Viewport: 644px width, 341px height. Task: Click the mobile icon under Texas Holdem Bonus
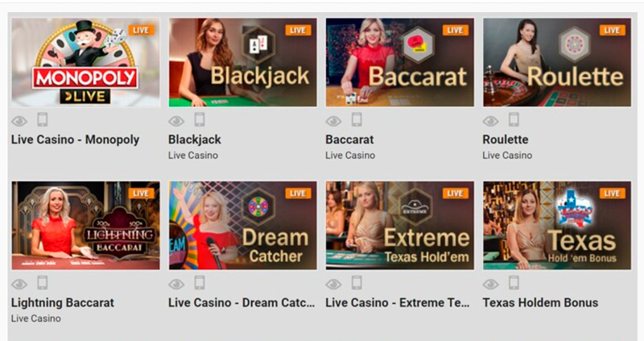point(514,283)
